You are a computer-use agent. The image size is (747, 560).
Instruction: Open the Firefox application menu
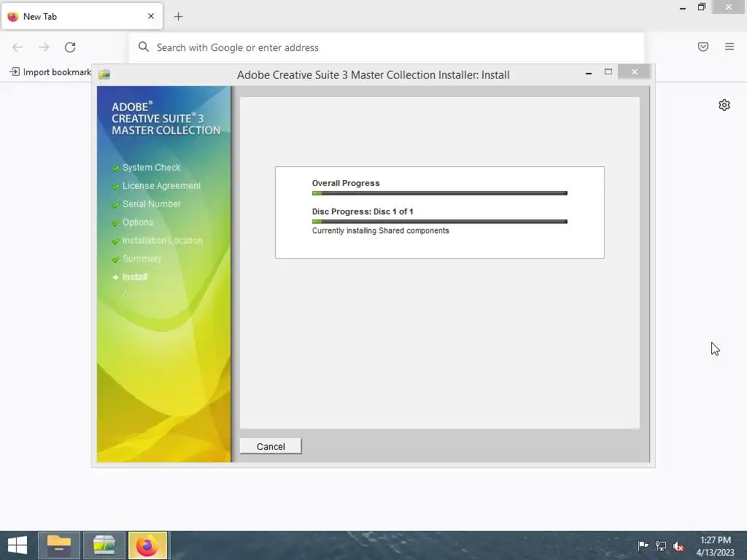pyautogui.click(x=729, y=47)
